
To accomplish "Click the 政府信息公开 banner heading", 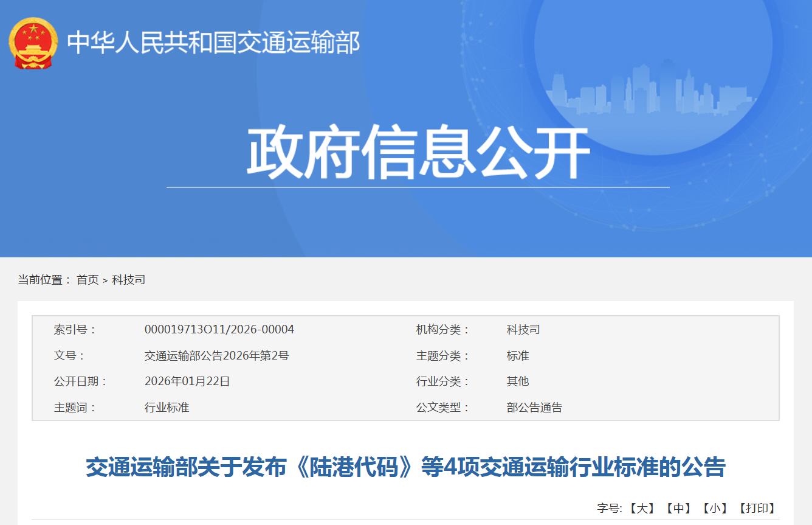I will (418, 153).
